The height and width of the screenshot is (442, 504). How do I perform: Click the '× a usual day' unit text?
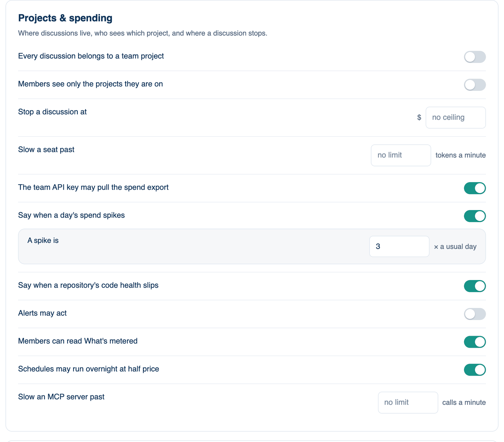pos(455,247)
